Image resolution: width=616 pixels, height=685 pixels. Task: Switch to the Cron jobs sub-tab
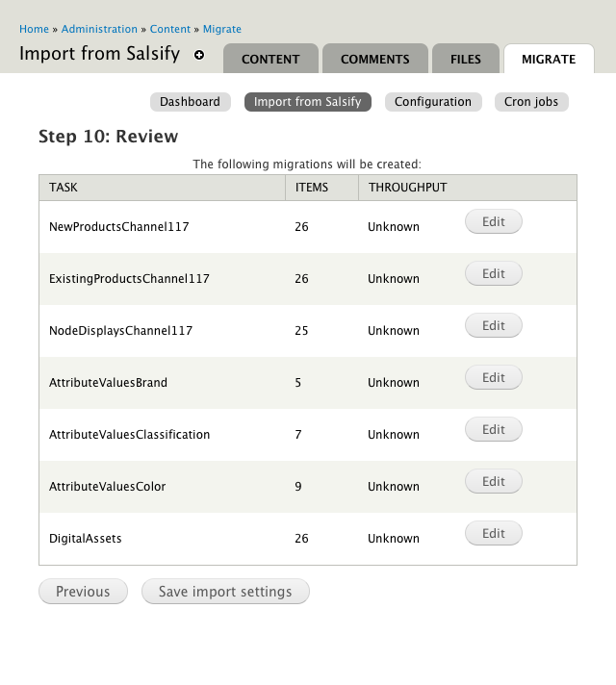(531, 102)
